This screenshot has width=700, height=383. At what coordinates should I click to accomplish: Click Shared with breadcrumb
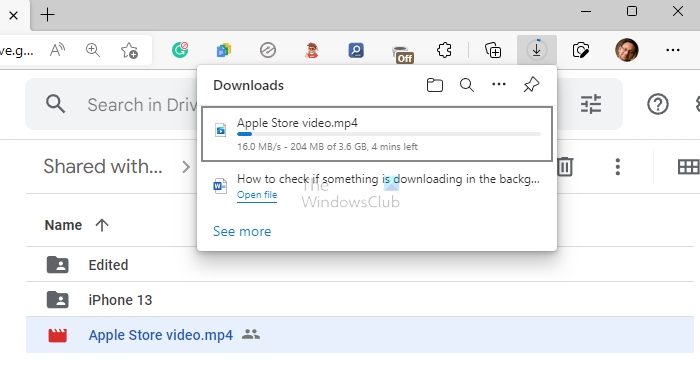(103, 167)
